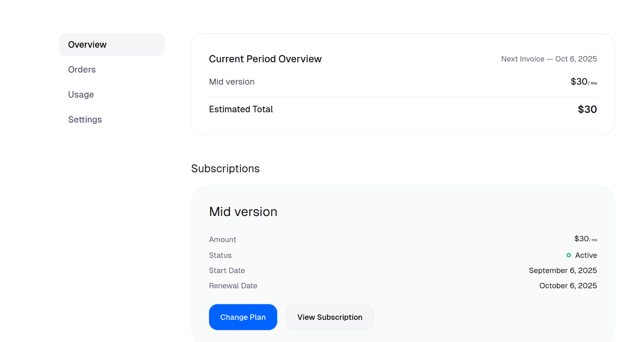This screenshot has height=342, width=644.
Task: Click the Subscriptions section heading
Action: (x=226, y=169)
